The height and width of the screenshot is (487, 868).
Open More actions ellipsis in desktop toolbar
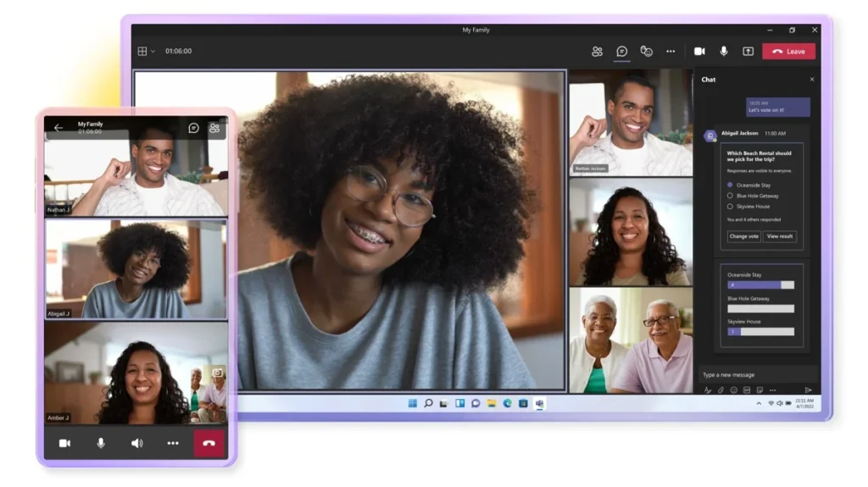[x=670, y=52]
